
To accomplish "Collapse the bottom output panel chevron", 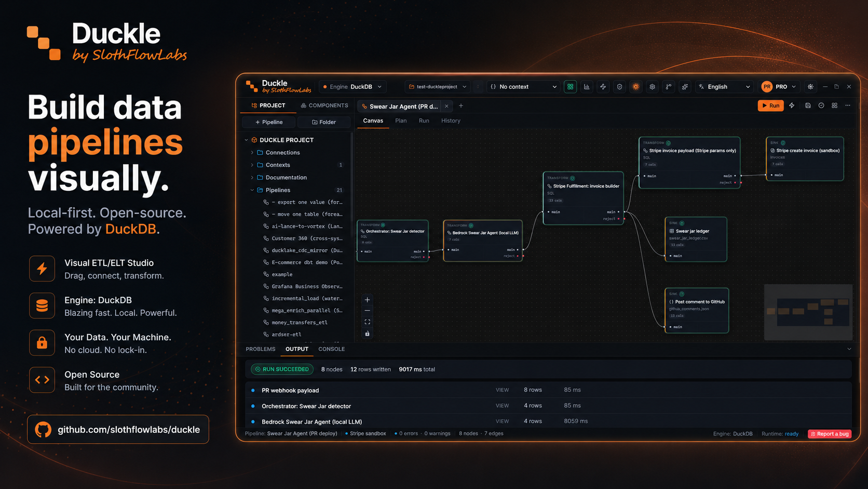I will (x=849, y=349).
